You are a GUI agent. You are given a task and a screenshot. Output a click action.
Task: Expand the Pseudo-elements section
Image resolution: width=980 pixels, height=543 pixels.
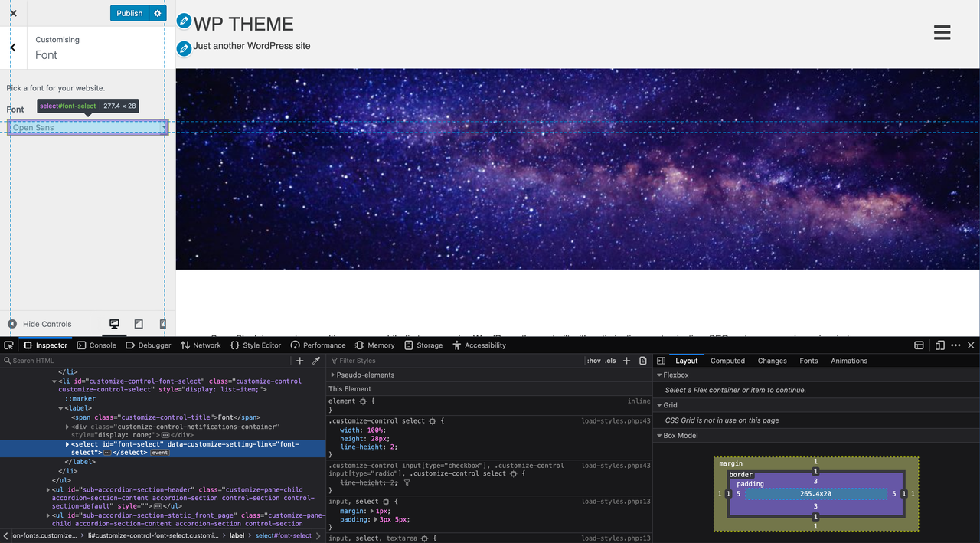[333, 375]
